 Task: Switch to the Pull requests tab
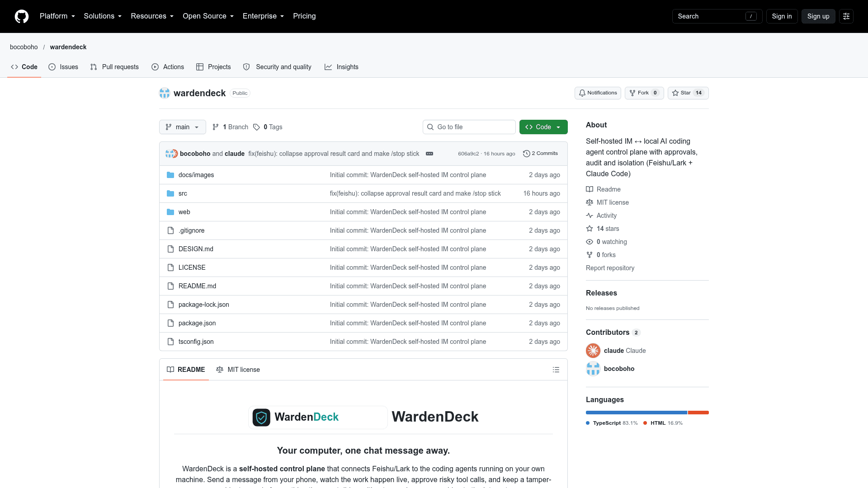[x=114, y=67]
